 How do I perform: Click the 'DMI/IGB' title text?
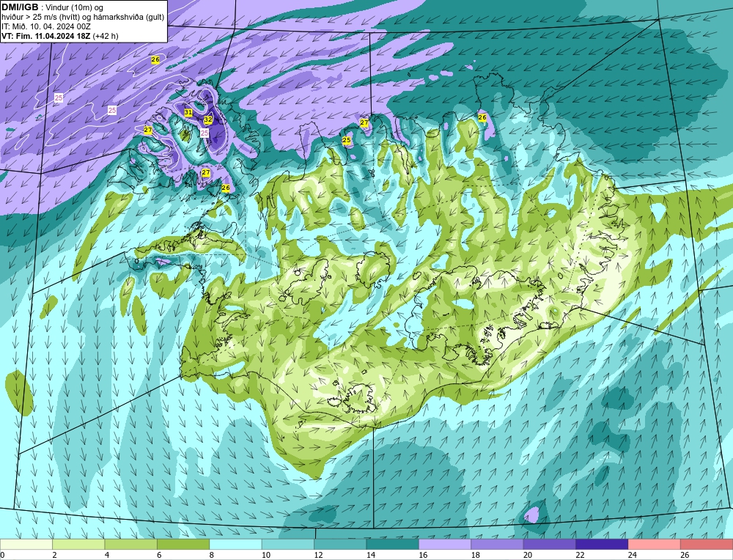(20, 7)
